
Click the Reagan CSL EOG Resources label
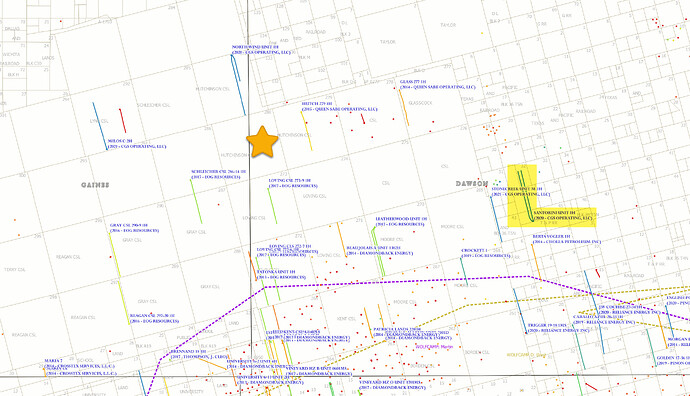coord(154,318)
